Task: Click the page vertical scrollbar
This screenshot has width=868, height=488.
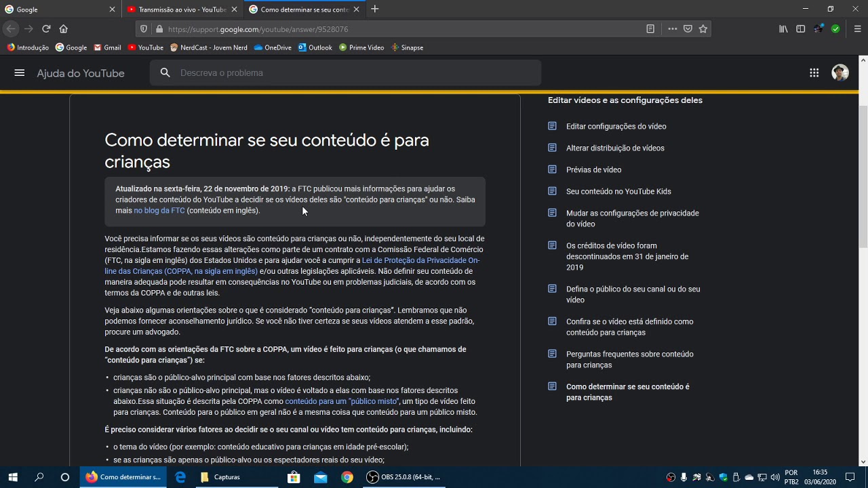Action: 863,178
